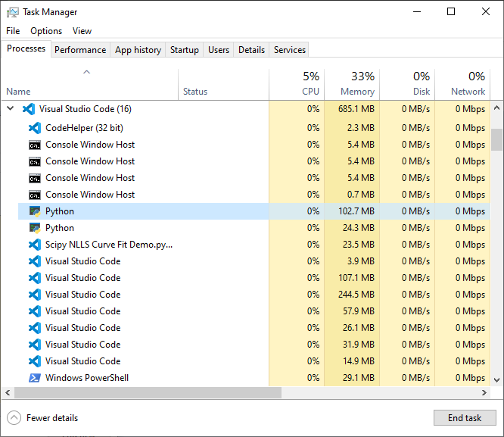504x437 pixels.
Task: Select the Visual Studio Code process using 14.9 MB
Action: (x=254, y=361)
